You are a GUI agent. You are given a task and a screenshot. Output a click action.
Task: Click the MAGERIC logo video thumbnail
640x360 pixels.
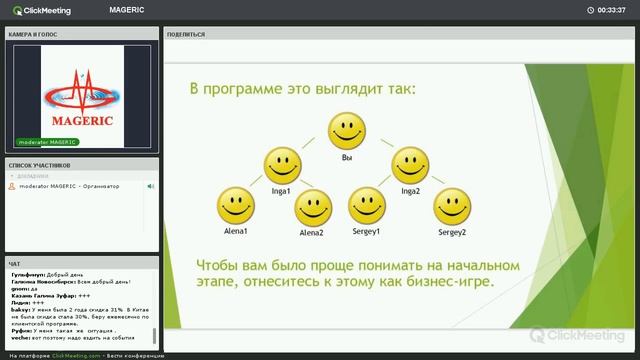coord(82,96)
